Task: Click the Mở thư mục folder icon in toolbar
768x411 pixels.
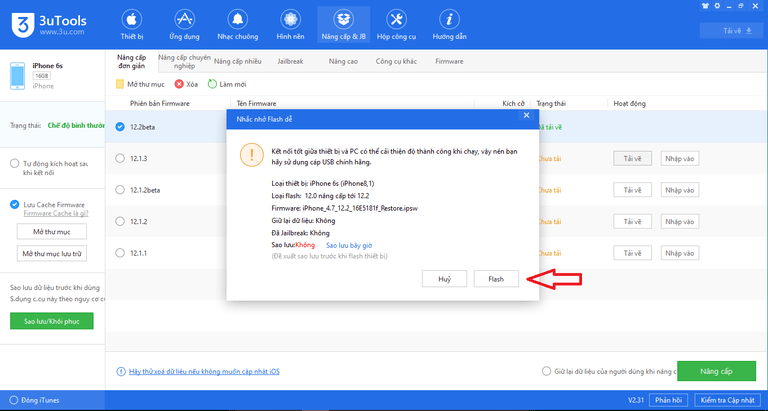Action: click(x=120, y=84)
